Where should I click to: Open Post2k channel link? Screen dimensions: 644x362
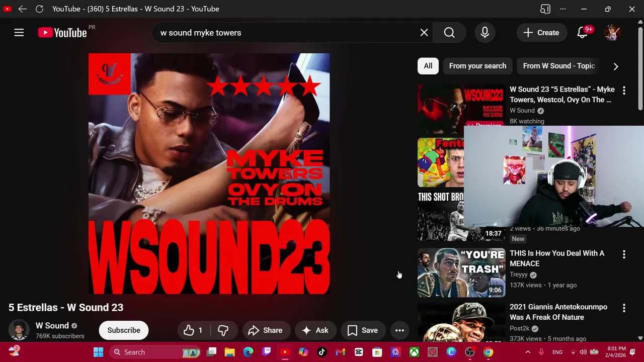coord(519,328)
